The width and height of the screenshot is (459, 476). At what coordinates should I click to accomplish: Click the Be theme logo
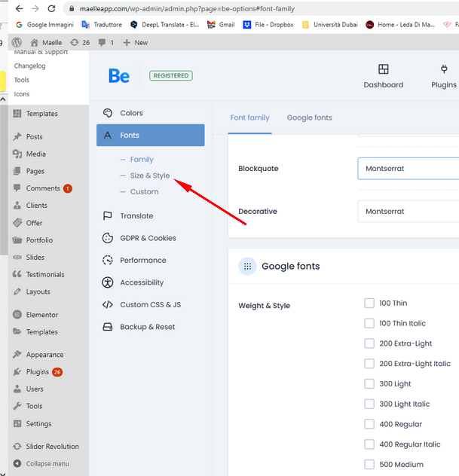tap(119, 75)
